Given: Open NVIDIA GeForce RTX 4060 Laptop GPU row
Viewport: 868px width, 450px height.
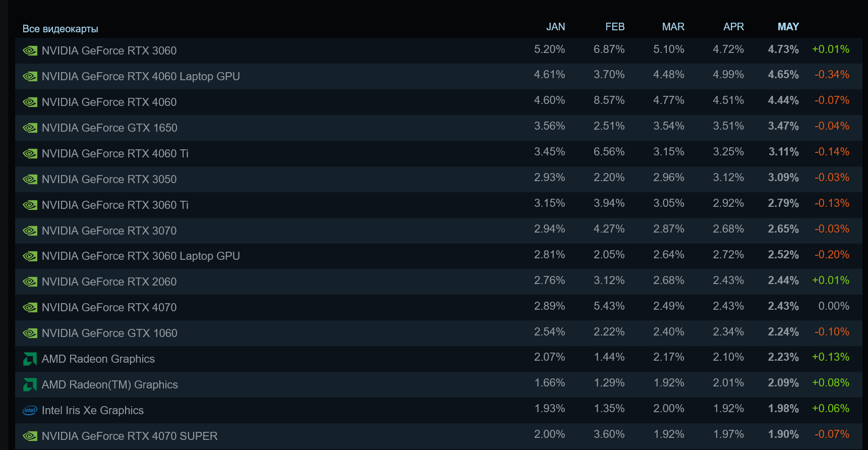Looking at the screenshot, I should click(x=141, y=77).
